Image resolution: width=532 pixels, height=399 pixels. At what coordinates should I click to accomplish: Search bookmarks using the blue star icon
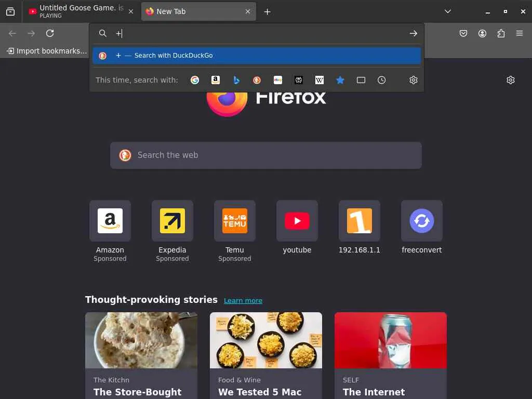coord(340,80)
